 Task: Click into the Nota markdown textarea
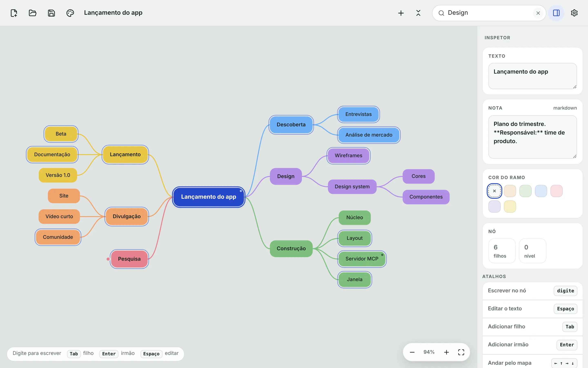click(x=532, y=137)
